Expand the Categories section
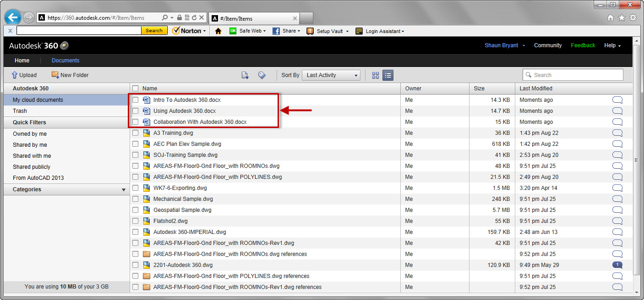Screen dimensions: 644x300 (x=123, y=189)
